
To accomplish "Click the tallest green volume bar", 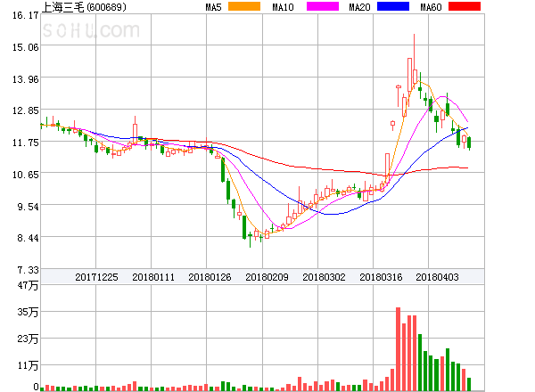I will [x=420, y=363].
